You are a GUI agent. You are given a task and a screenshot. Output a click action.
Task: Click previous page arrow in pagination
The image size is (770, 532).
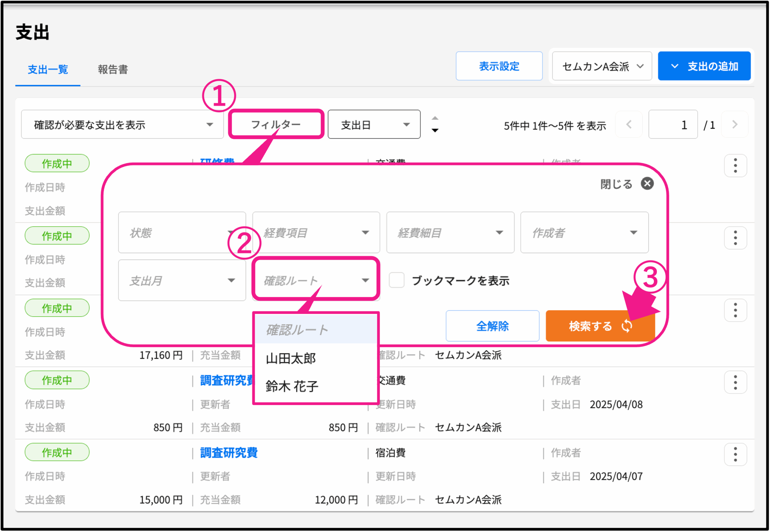(629, 125)
